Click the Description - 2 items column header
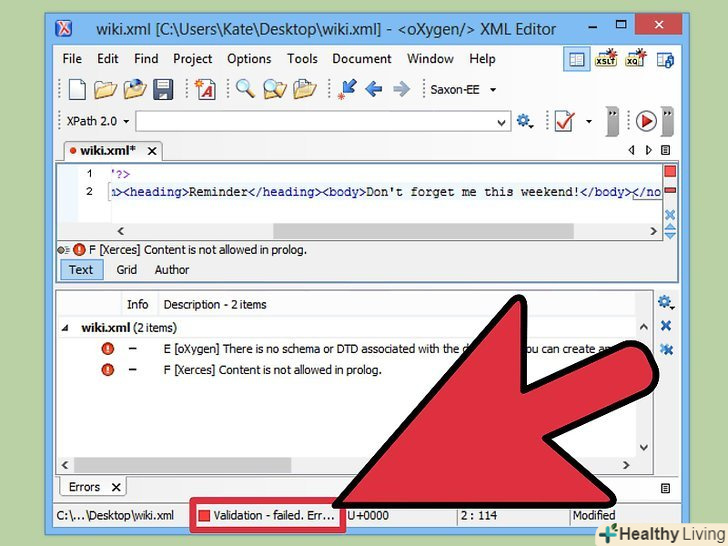728x546 pixels. point(215,305)
